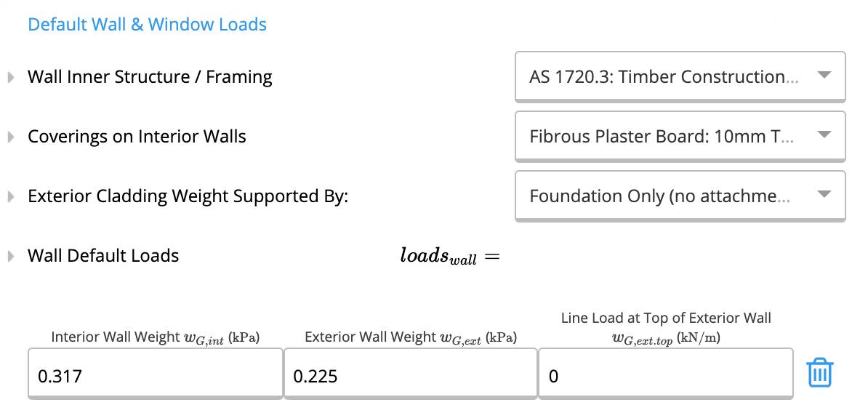Click the Coverings on Interior Walls label
This screenshot has height=413, width=868.
pyautogui.click(x=137, y=136)
